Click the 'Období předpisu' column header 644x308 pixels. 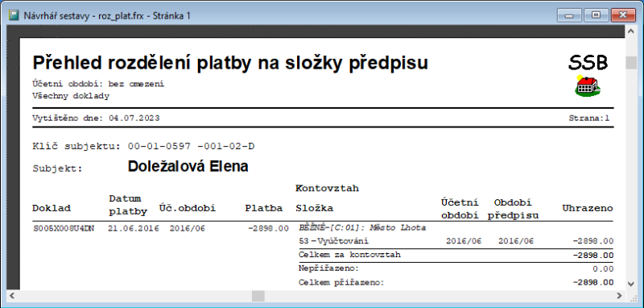[x=513, y=209]
